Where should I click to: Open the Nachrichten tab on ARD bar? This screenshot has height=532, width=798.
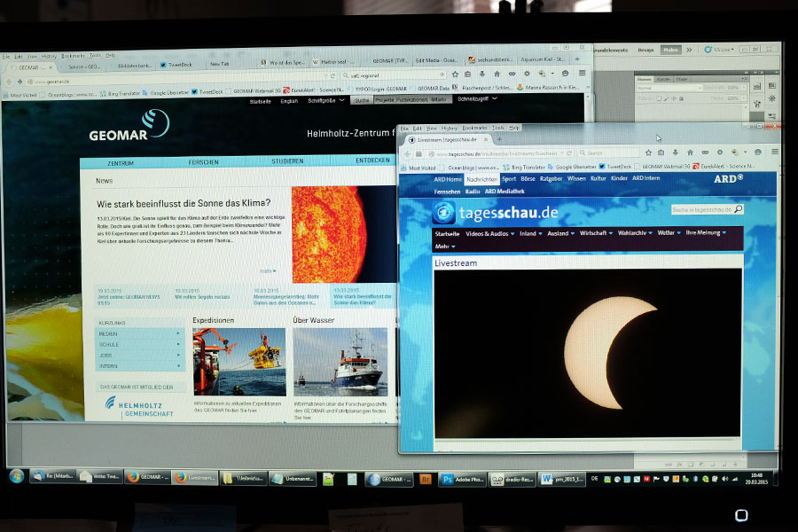481,179
